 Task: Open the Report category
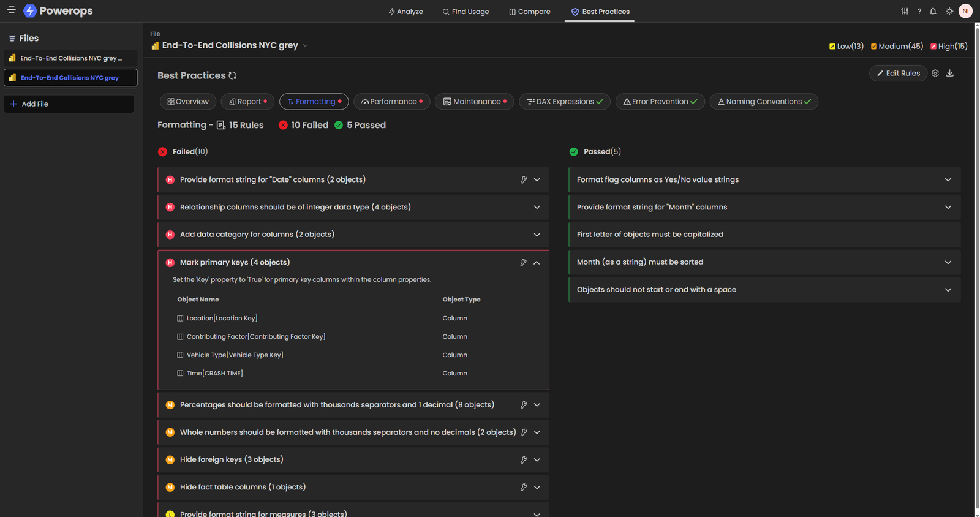point(247,102)
